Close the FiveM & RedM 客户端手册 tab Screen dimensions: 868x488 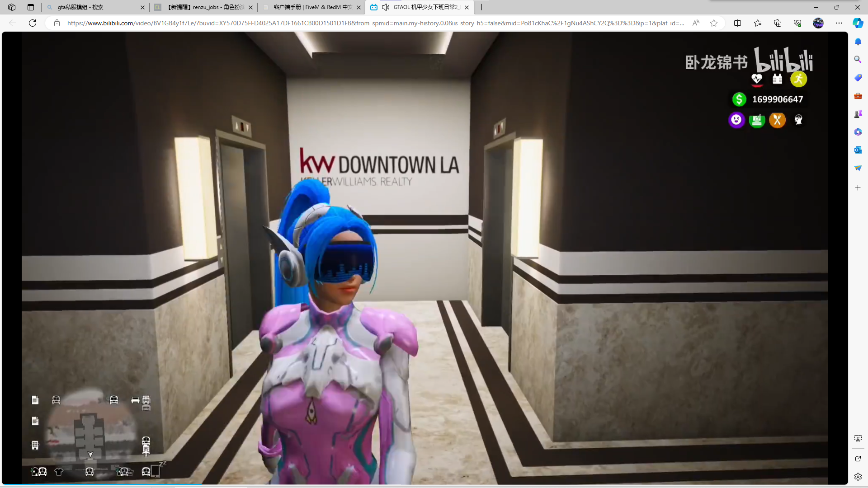pos(359,7)
